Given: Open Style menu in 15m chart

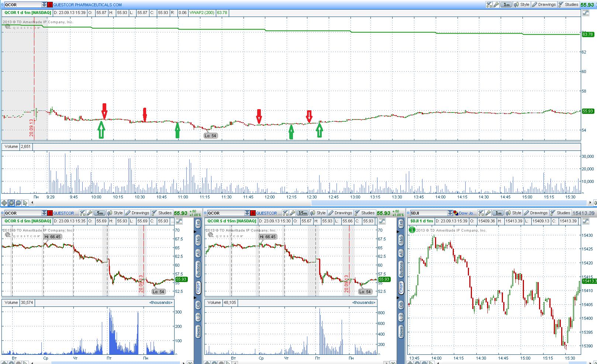Looking at the screenshot, I should [x=318, y=213].
